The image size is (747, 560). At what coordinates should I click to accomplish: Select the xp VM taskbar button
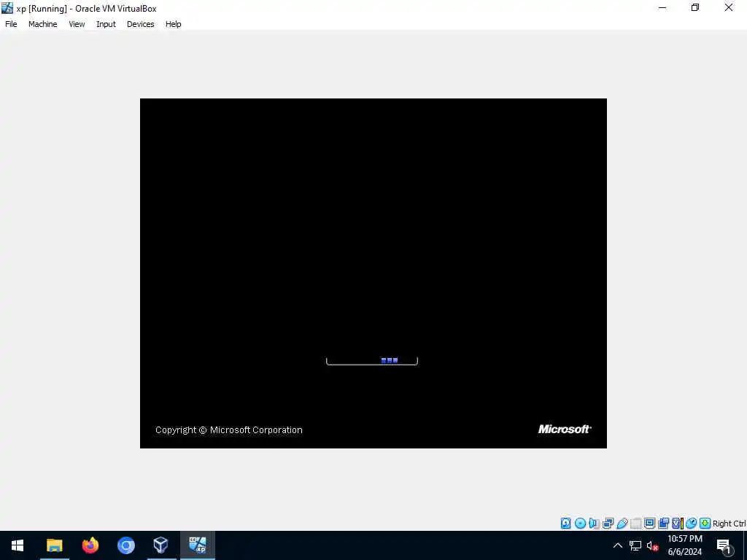click(x=197, y=545)
